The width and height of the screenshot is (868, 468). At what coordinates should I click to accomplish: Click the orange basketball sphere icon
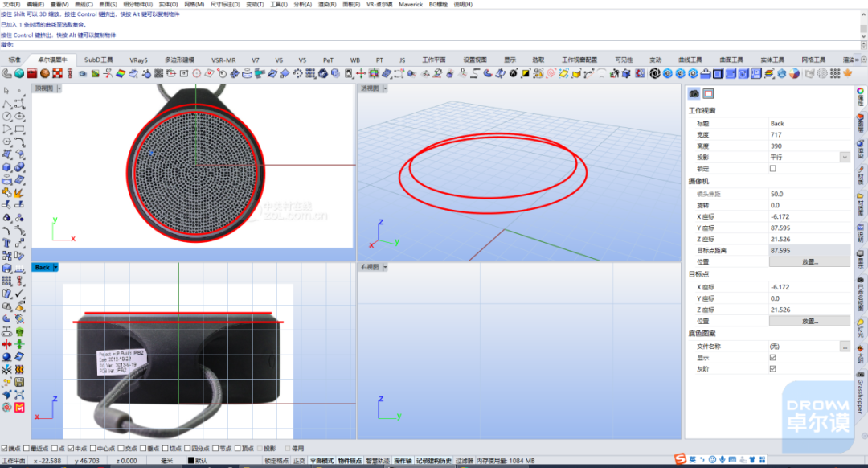(x=45, y=73)
